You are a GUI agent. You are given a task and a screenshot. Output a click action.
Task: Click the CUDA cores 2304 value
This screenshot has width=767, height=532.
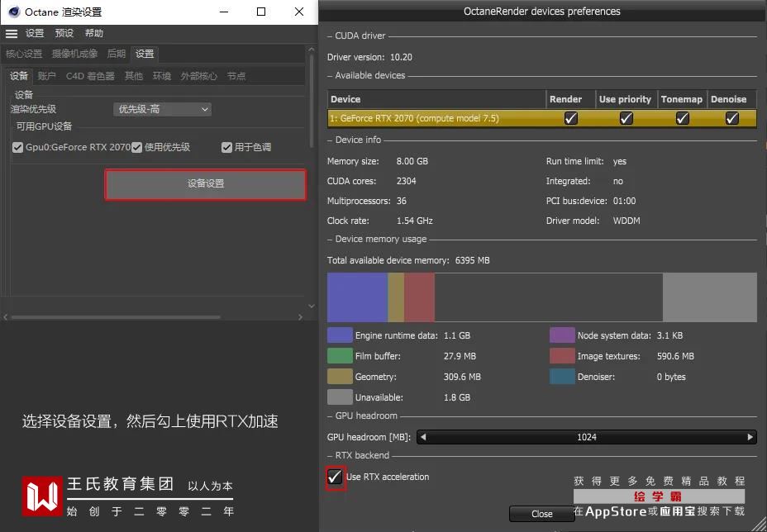click(406, 181)
